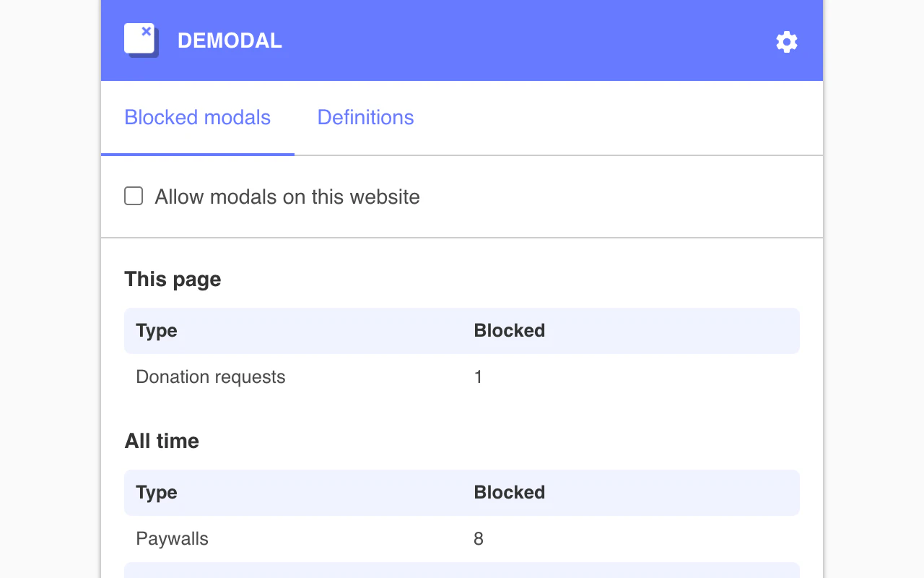Click the blue header banner
This screenshot has height=578, width=924.
(x=462, y=40)
